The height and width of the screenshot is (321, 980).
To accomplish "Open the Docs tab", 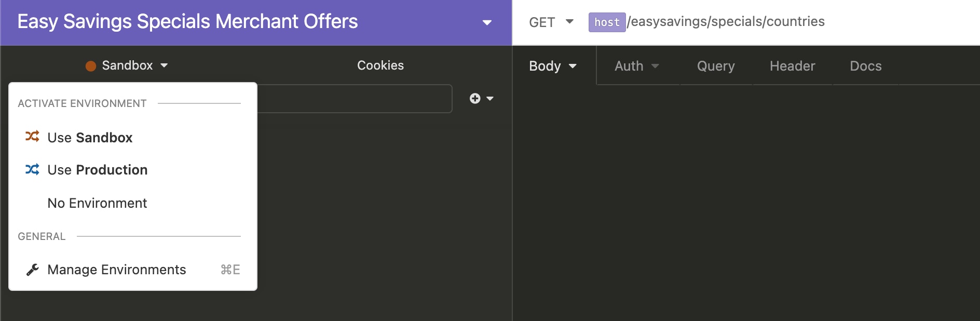I will (865, 66).
